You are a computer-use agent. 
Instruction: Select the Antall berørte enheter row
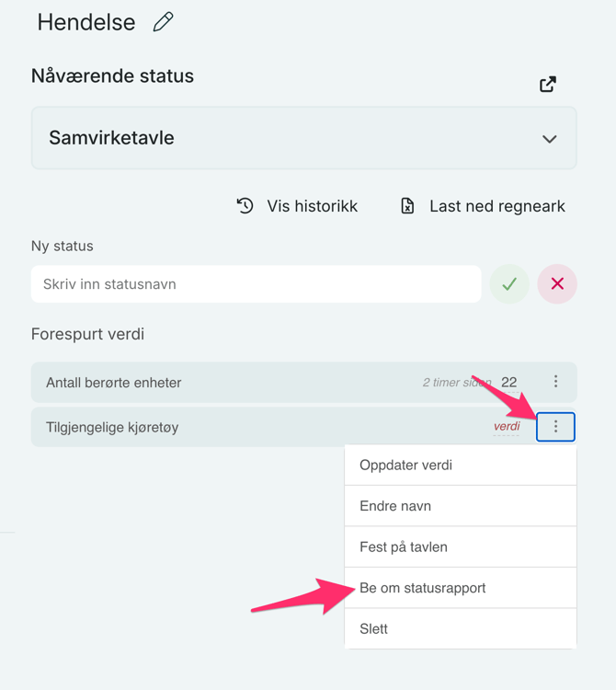coord(114,383)
